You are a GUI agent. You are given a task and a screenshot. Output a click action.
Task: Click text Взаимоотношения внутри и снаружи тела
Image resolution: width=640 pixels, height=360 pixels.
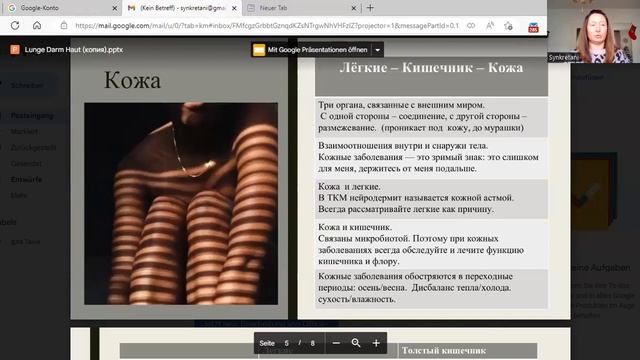click(403, 146)
